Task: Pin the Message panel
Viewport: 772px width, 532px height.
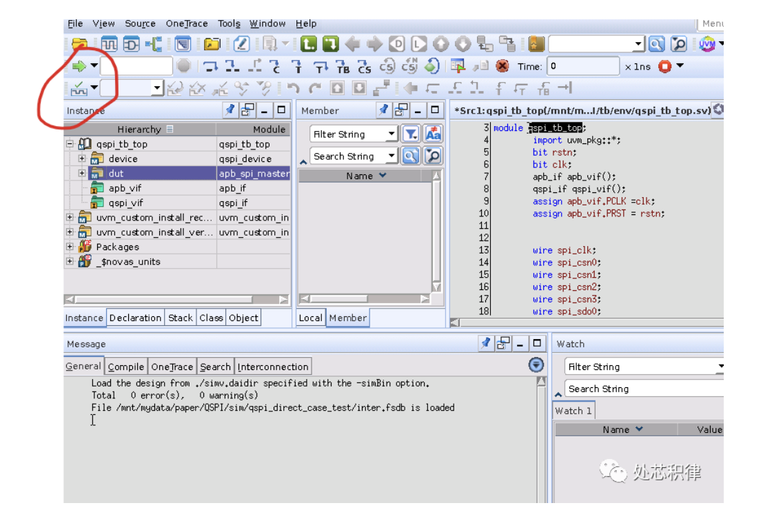Action: (487, 344)
